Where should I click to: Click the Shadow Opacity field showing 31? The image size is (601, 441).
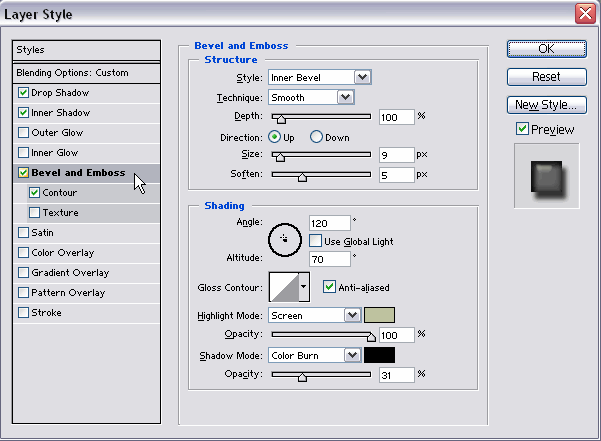tap(397, 375)
